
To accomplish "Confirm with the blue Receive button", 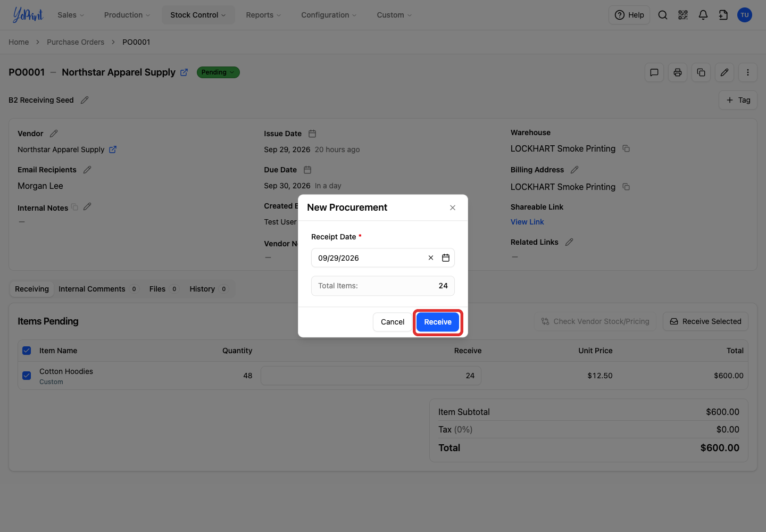I will pyautogui.click(x=438, y=322).
